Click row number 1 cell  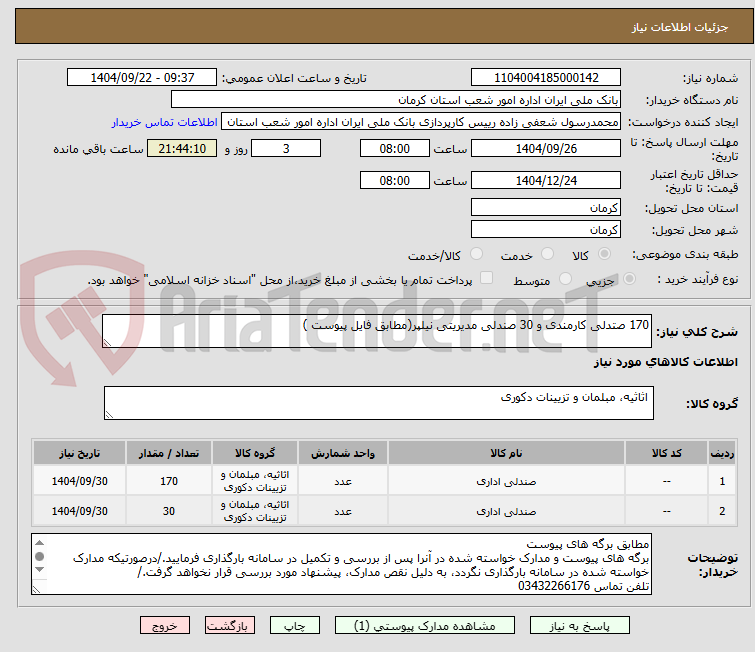coord(722,481)
